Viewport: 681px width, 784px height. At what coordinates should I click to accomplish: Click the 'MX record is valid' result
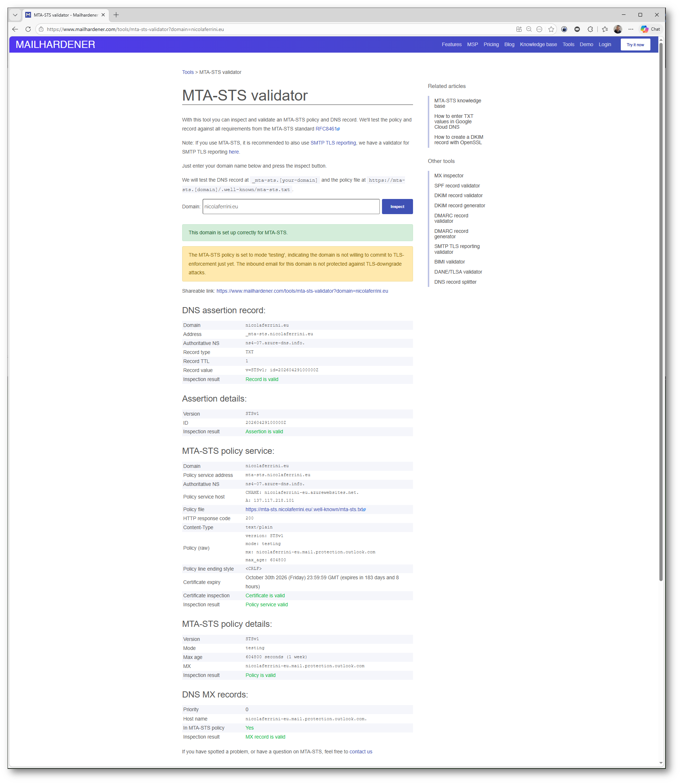click(265, 737)
